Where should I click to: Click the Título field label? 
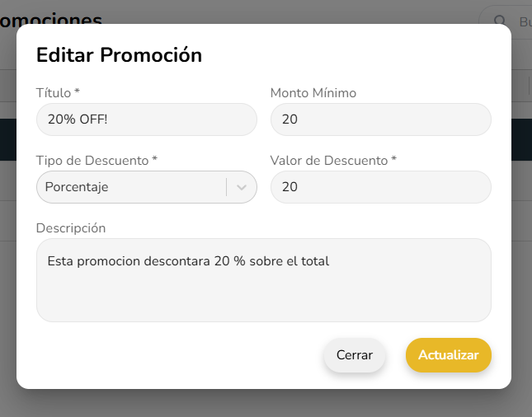(58, 93)
